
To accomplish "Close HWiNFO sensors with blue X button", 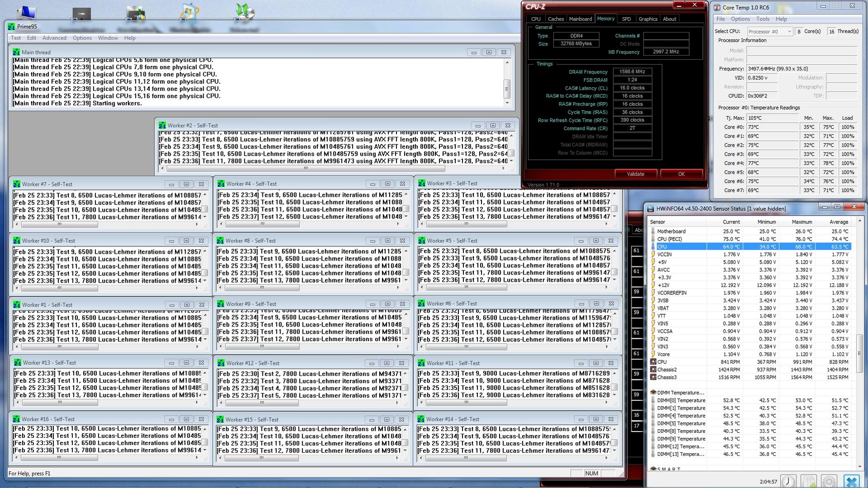I will coord(851,482).
